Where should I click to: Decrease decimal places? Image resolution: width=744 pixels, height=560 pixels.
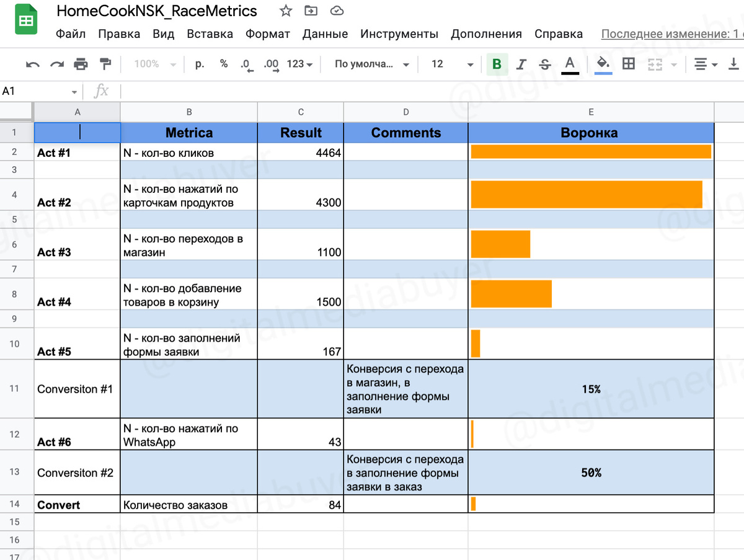[x=247, y=64]
